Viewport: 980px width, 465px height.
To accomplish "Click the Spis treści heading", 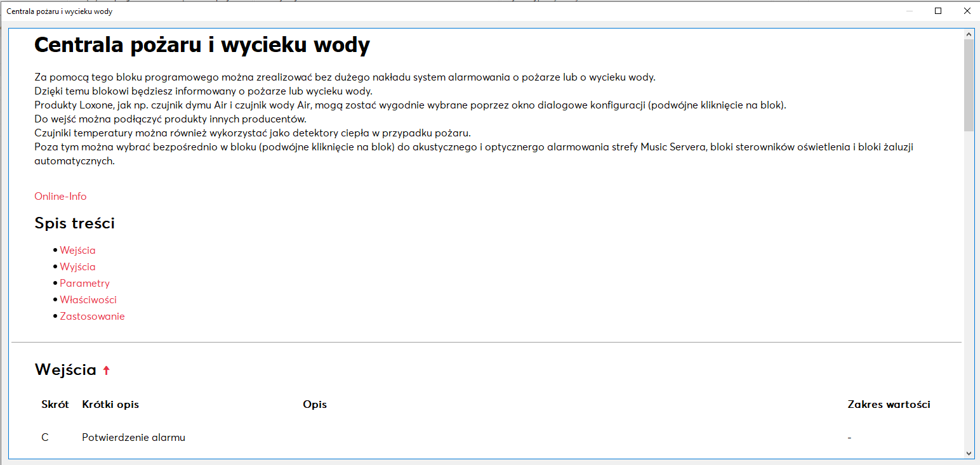I will 74,223.
